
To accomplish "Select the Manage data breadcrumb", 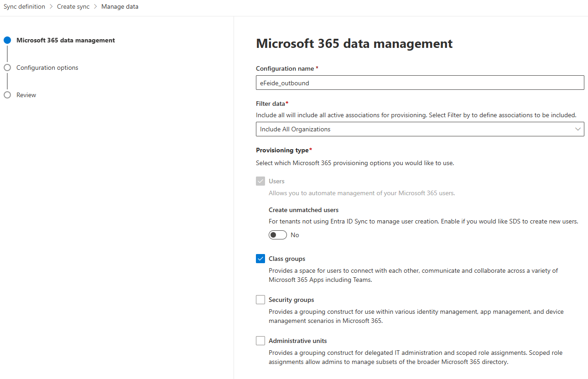I will (120, 7).
